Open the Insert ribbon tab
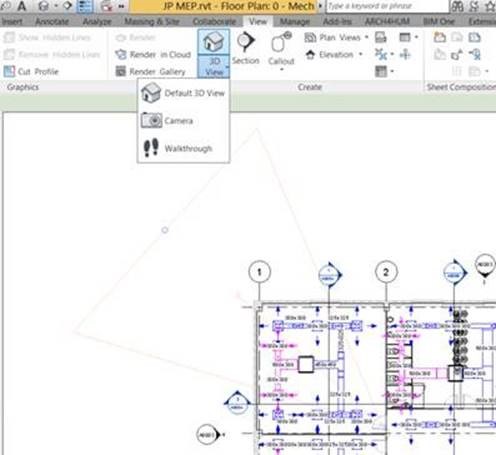The width and height of the screenshot is (496, 455). (12, 22)
